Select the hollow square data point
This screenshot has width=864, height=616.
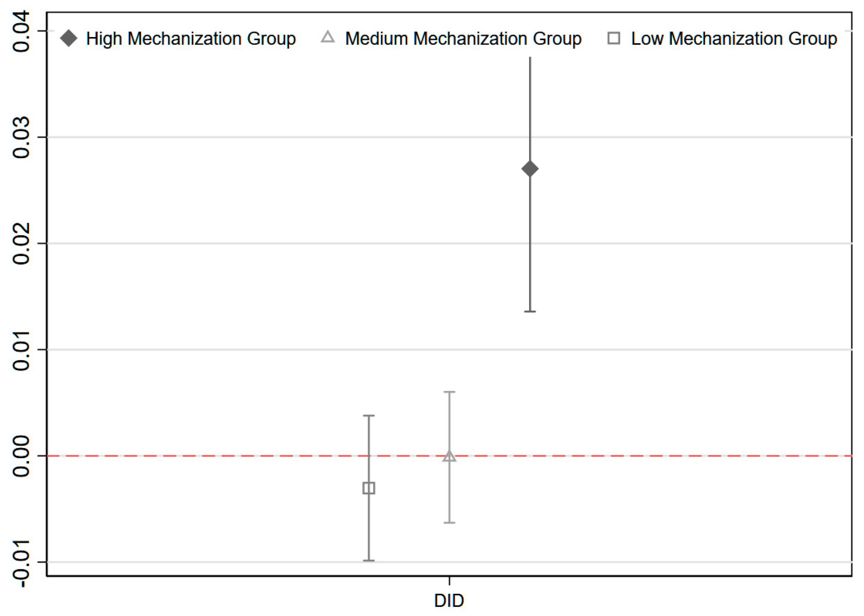click(369, 488)
